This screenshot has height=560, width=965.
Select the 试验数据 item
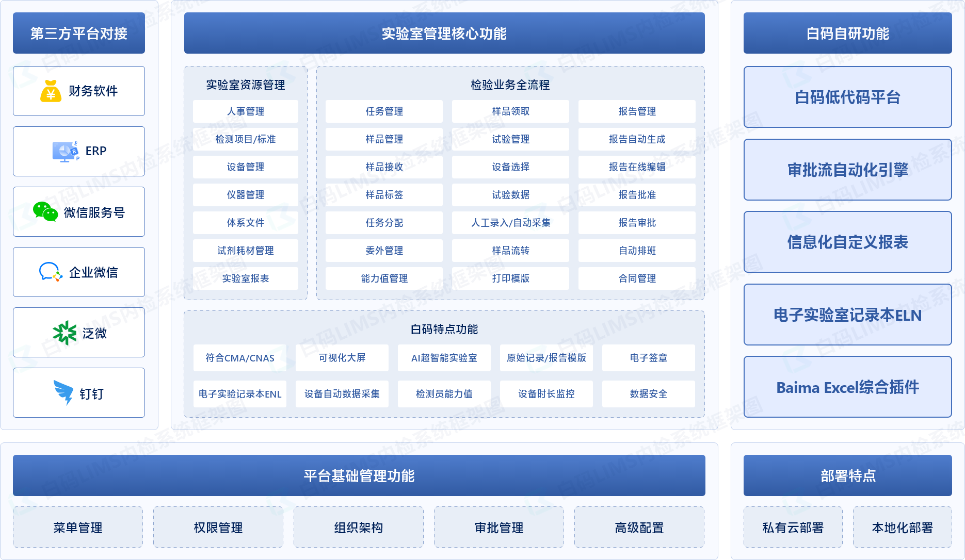coord(511,195)
